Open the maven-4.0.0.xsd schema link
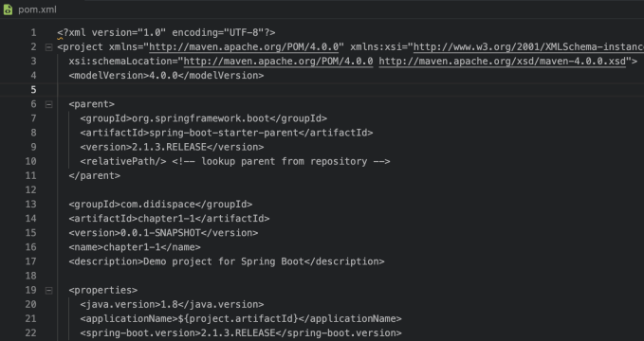The width and height of the screenshot is (644, 341). pos(502,62)
